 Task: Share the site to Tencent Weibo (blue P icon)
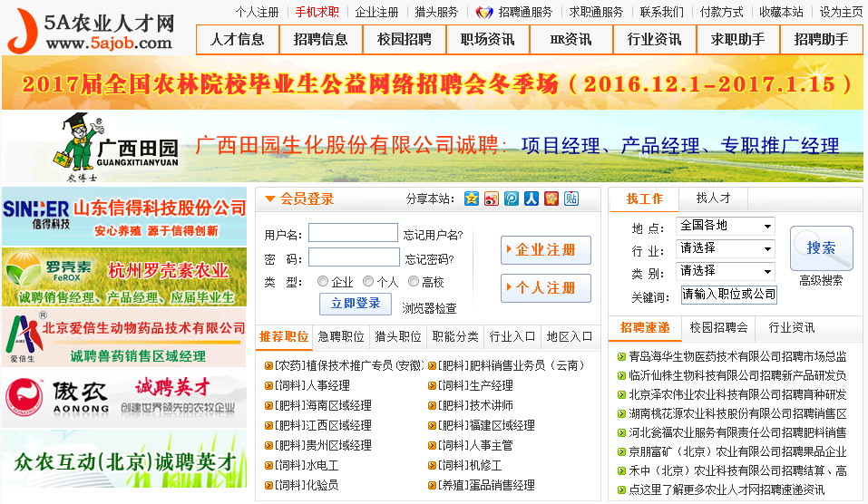512,199
